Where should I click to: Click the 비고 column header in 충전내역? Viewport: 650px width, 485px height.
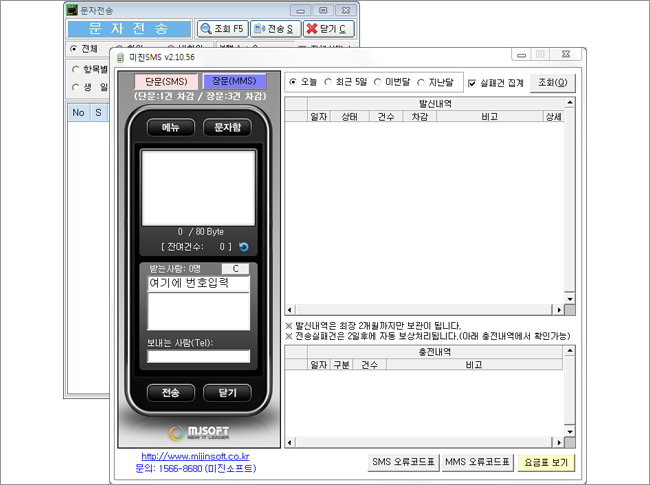click(474, 365)
